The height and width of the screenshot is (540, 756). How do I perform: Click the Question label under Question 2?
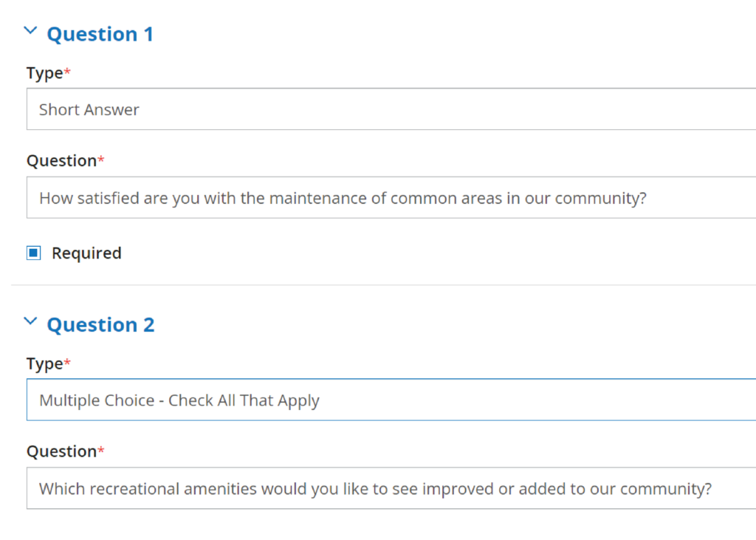[62, 451]
